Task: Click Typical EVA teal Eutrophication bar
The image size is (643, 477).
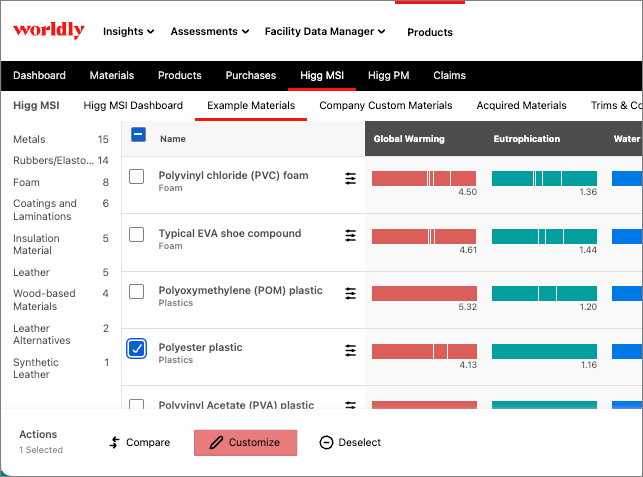Action: tap(544, 237)
